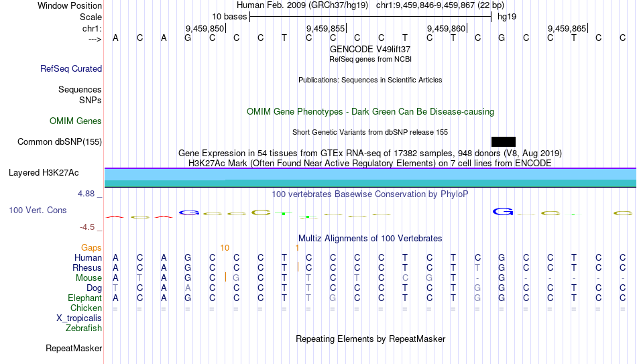Click the Rhesus species label
The image size is (637, 364).
tap(87, 267)
